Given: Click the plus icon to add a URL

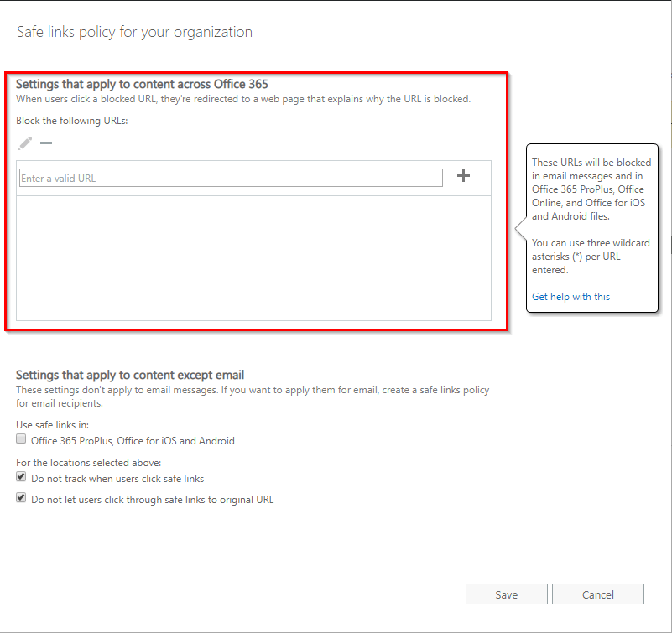Looking at the screenshot, I should coord(464,177).
